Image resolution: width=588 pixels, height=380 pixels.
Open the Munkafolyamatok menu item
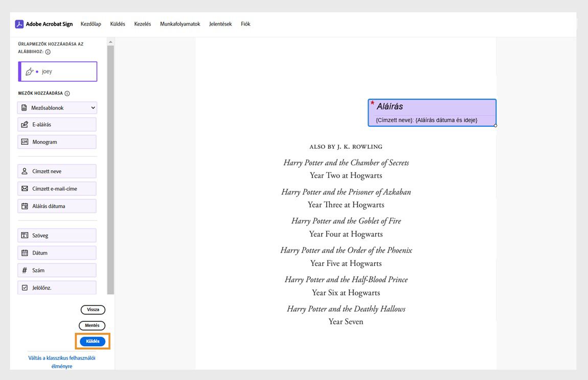coord(180,24)
